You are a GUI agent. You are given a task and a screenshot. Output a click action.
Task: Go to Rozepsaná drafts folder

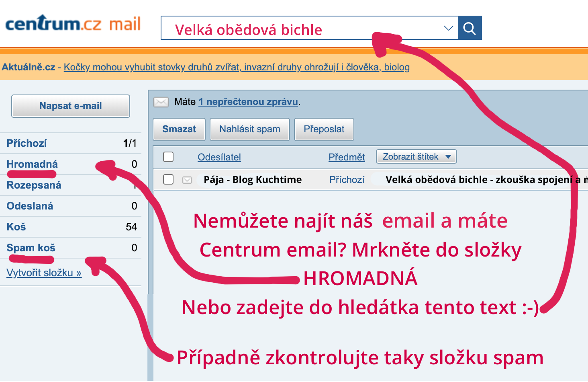click(34, 185)
